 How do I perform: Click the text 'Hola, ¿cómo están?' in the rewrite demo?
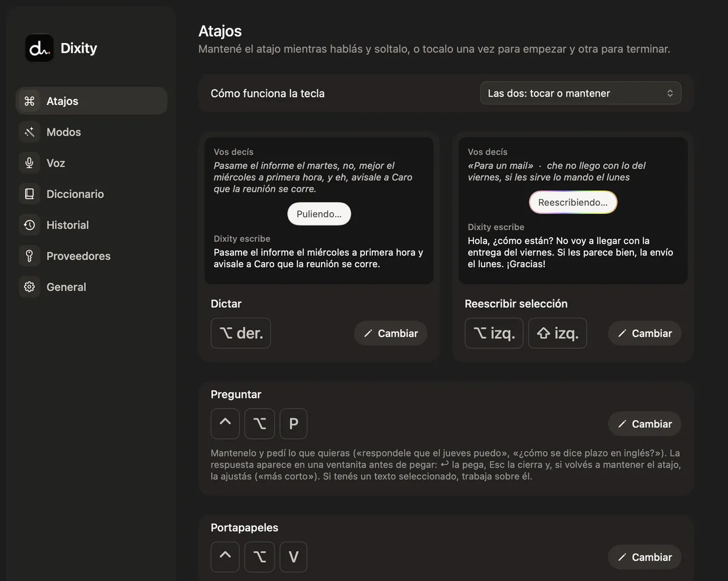pos(509,240)
